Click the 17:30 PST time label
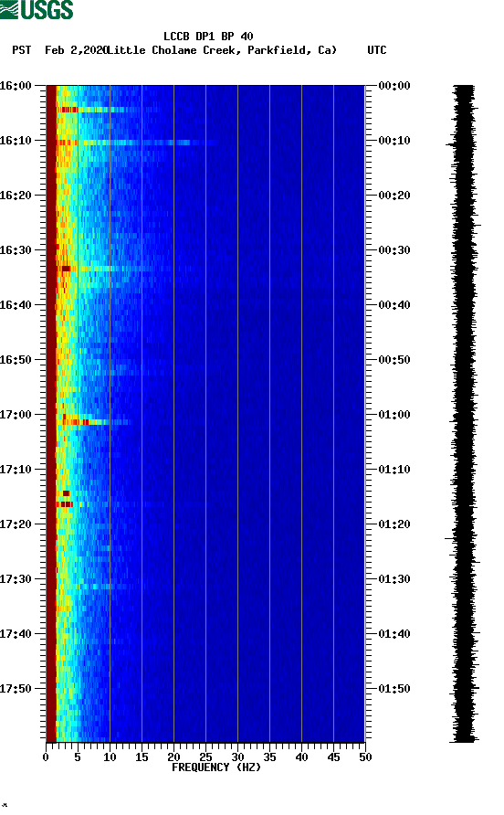Screen dimensions: 504x815 pos(16,579)
